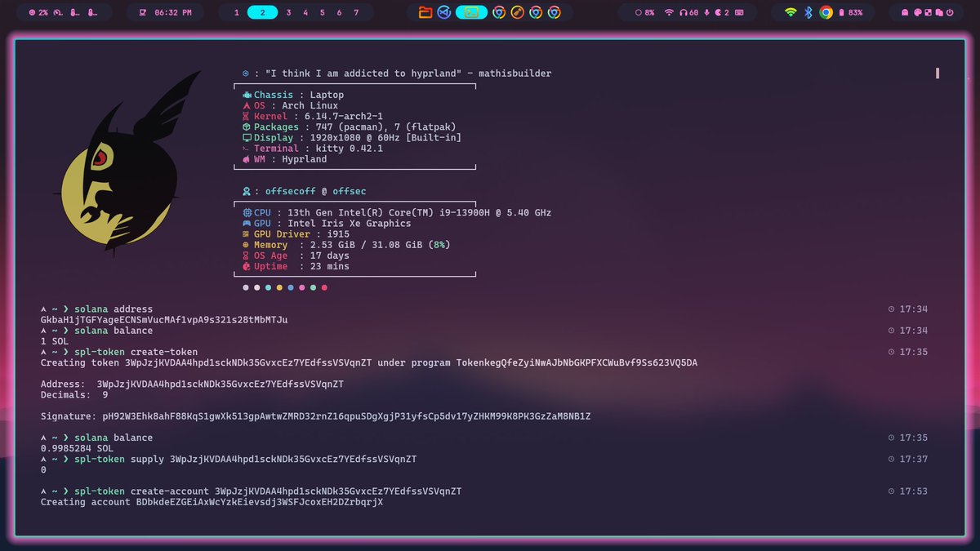
Task: Click the ghost icon in top bar
Action: pos(905,12)
